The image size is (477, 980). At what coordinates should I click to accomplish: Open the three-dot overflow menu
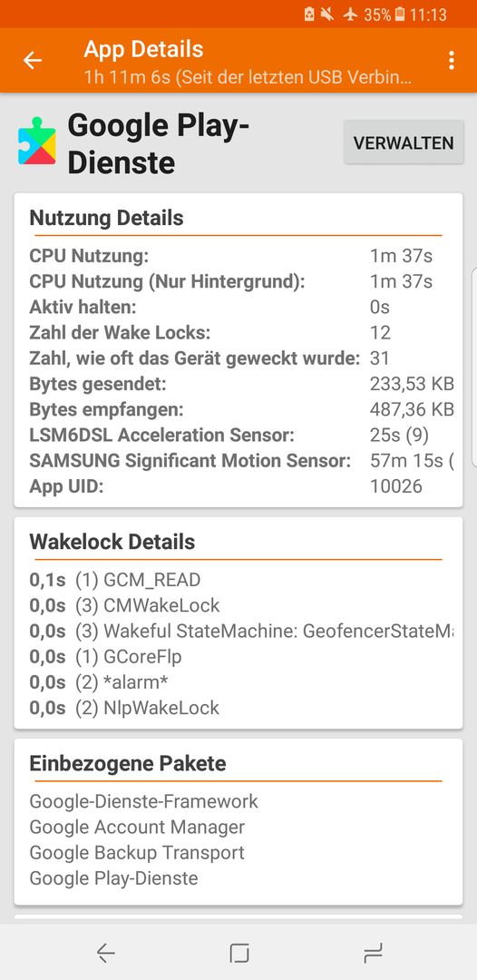pyautogui.click(x=451, y=60)
